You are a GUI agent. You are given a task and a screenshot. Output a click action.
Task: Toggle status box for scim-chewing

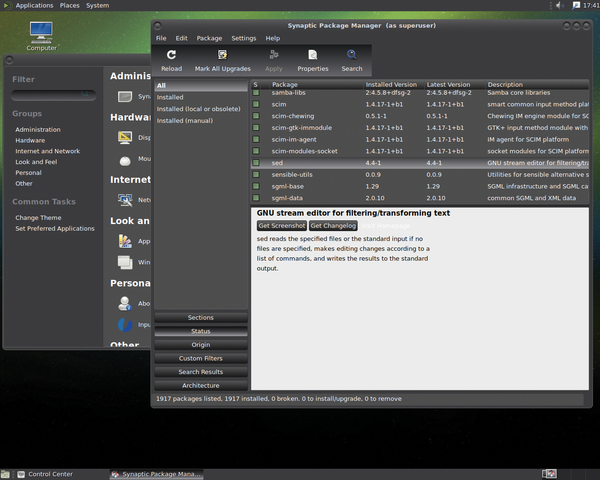(256, 116)
